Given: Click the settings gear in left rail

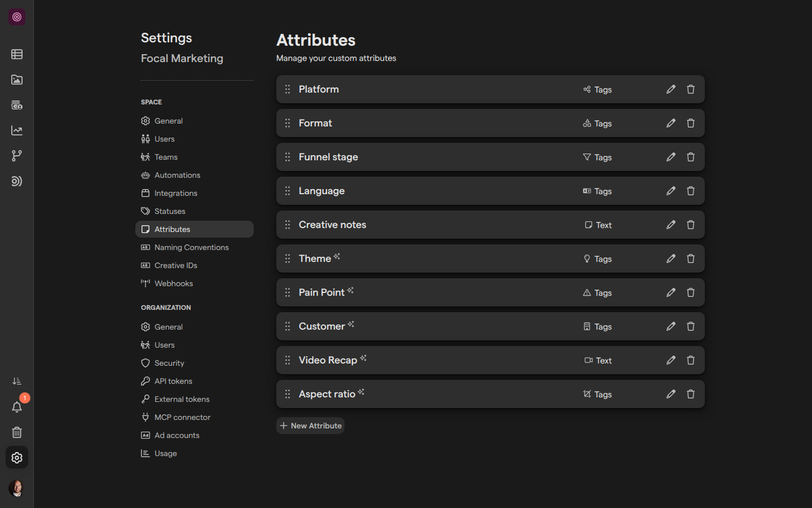Looking at the screenshot, I should [x=17, y=458].
